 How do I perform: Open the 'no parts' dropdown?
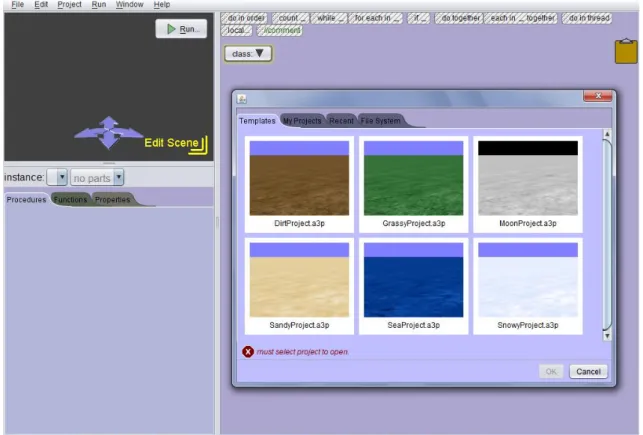click(x=97, y=178)
